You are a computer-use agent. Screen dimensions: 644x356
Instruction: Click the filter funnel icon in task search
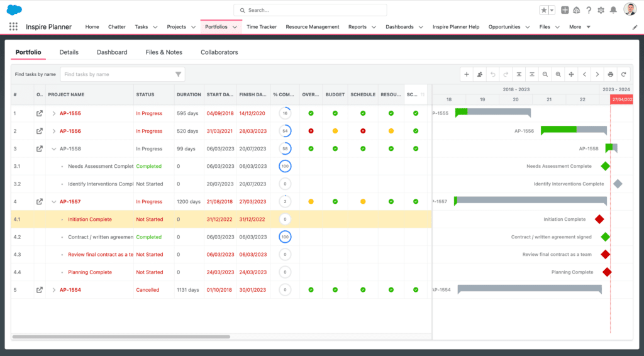pos(179,74)
